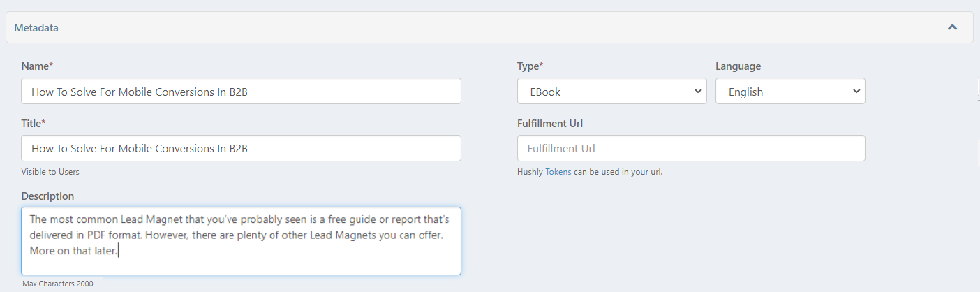Click the Fulfillment Url field label

[550, 124]
